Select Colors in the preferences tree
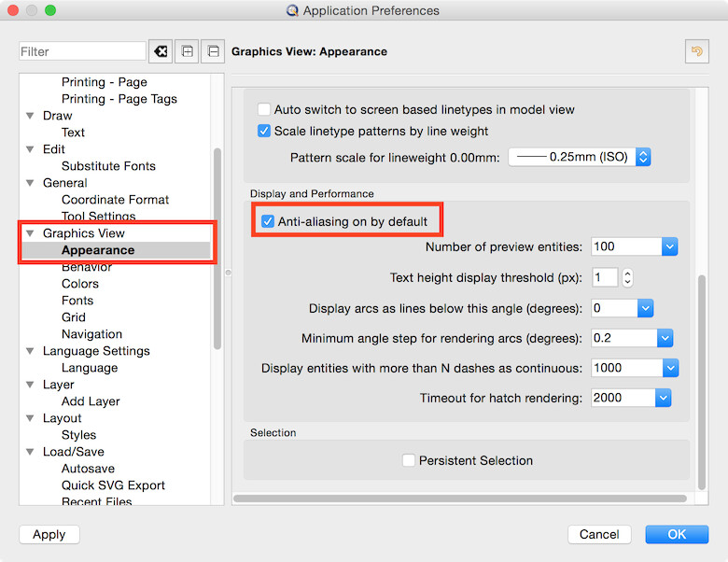728x562 pixels. point(80,284)
